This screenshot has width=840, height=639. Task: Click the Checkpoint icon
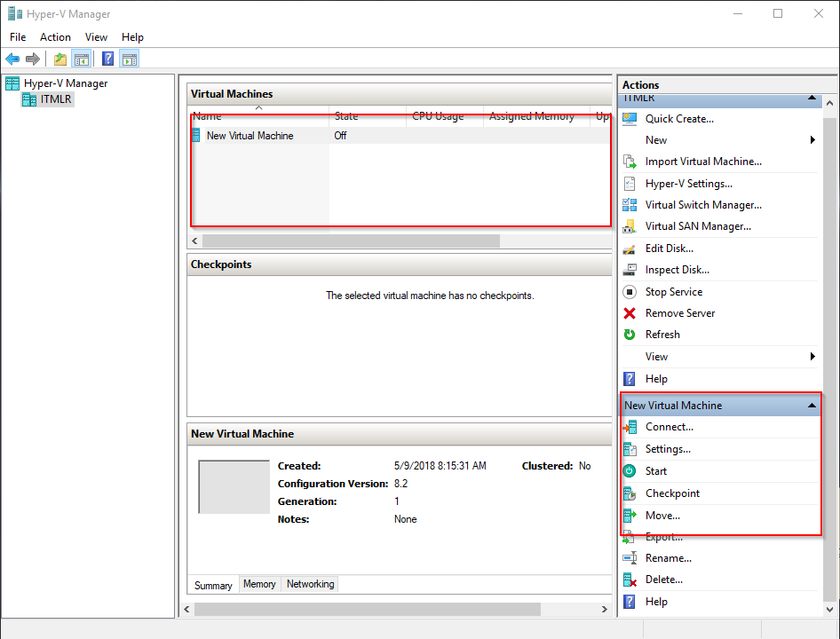(x=630, y=493)
